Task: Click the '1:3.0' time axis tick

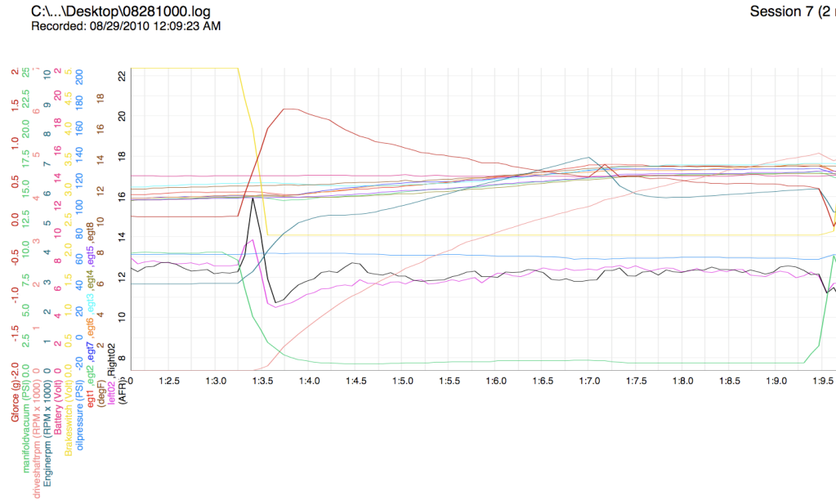Action: pyautogui.click(x=216, y=381)
